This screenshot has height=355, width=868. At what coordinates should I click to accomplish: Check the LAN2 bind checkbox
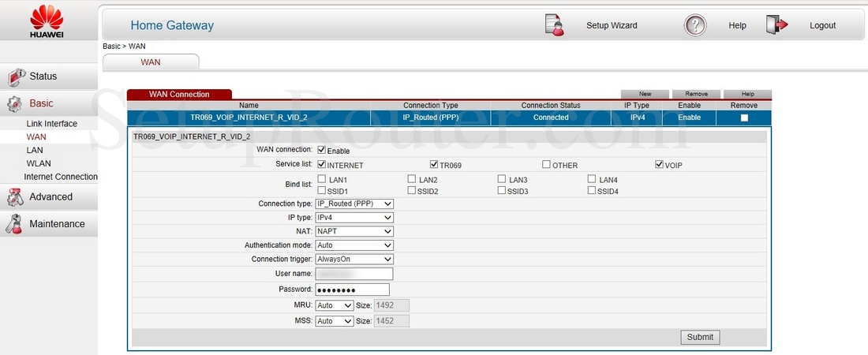pos(411,179)
